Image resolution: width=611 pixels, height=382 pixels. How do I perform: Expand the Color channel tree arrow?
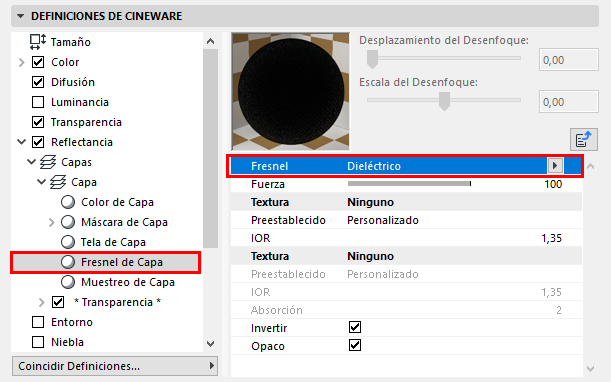pos(22,62)
